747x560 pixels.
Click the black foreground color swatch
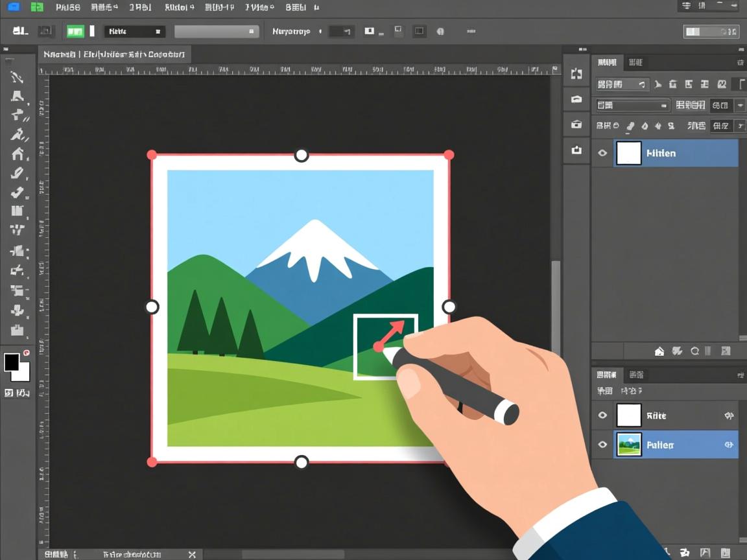coord(12,362)
